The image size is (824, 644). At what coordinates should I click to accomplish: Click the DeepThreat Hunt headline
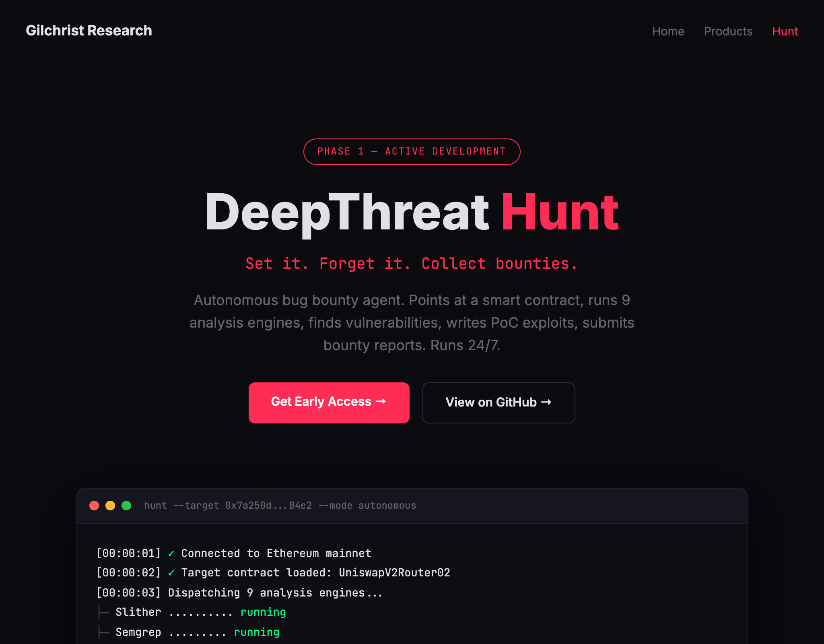412,213
